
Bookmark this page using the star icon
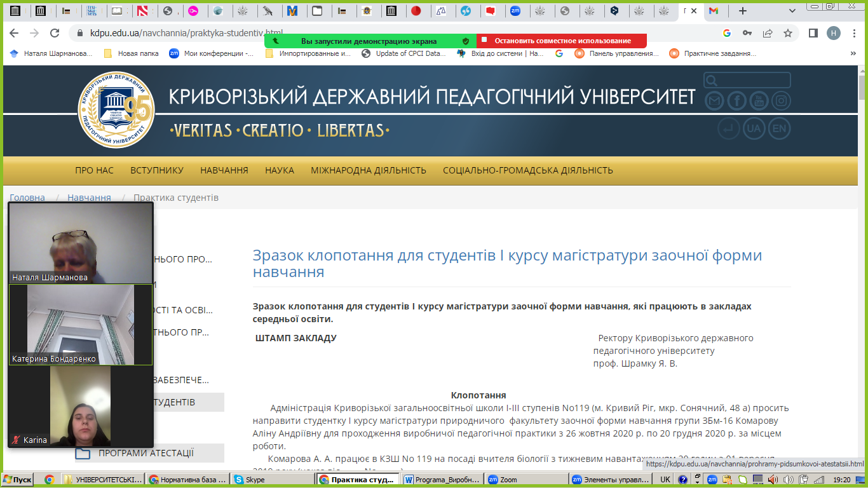pos(787,32)
